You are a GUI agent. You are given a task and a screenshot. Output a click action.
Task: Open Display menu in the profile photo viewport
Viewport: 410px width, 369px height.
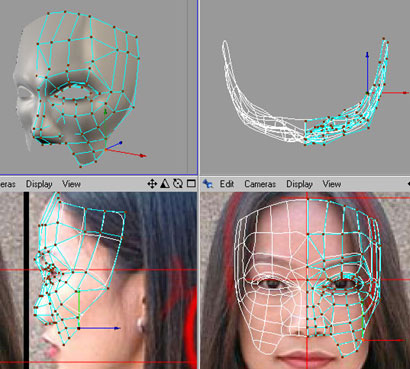coord(39,184)
